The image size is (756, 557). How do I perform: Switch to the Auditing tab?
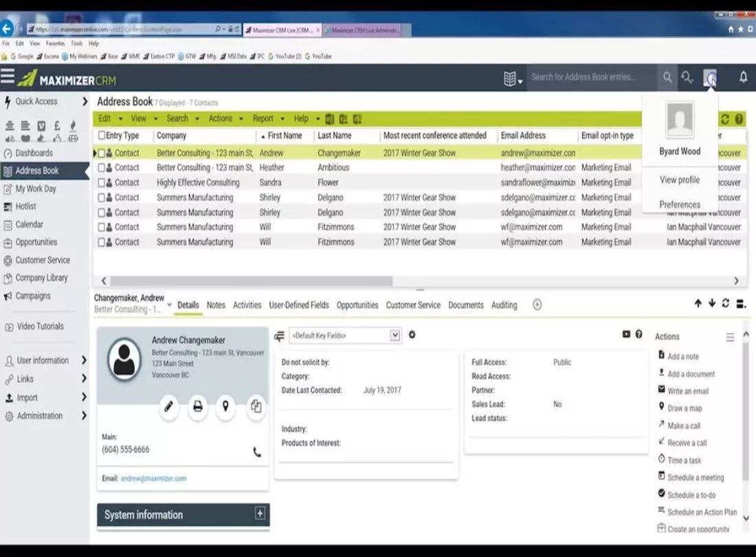click(x=504, y=305)
